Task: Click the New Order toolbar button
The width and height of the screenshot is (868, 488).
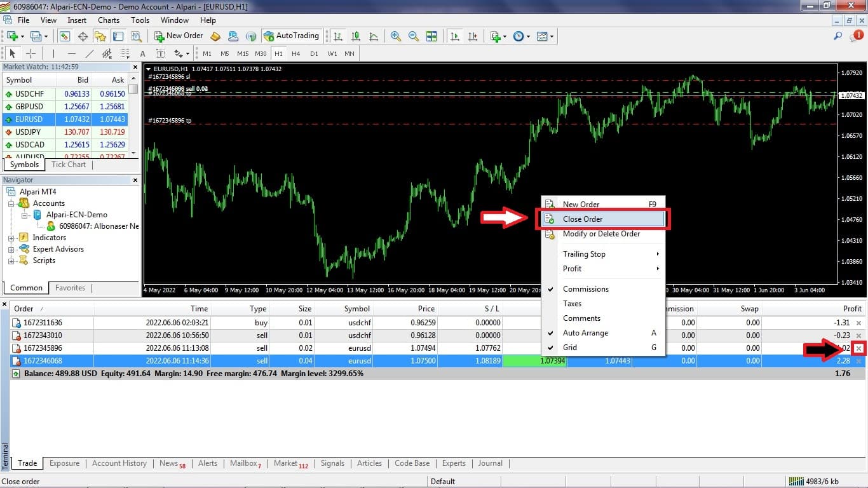Action: click(179, 36)
